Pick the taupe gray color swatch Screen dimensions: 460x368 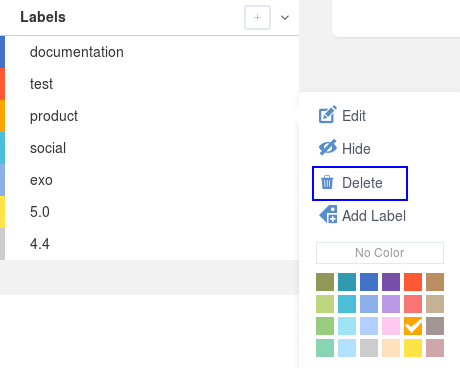(435, 326)
